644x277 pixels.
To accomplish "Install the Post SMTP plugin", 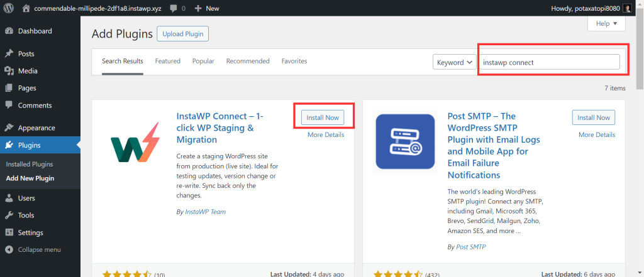I will (x=594, y=117).
